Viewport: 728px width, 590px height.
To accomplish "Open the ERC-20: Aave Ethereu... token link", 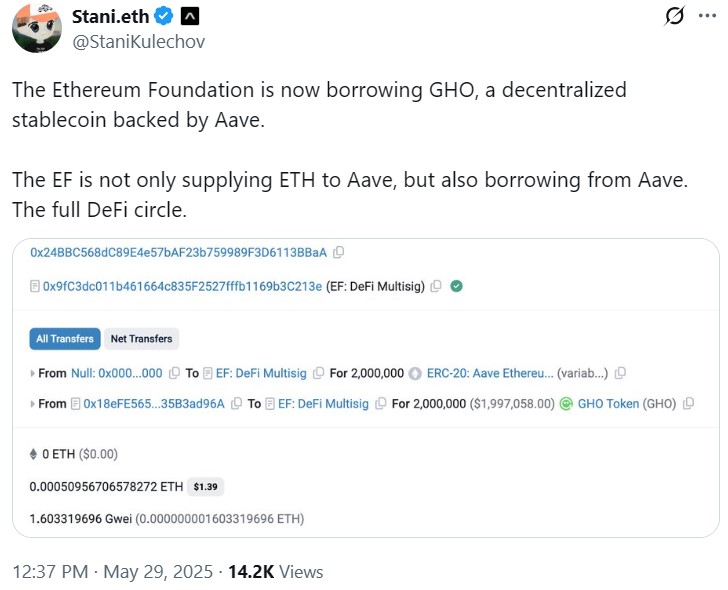I will point(489,373).
